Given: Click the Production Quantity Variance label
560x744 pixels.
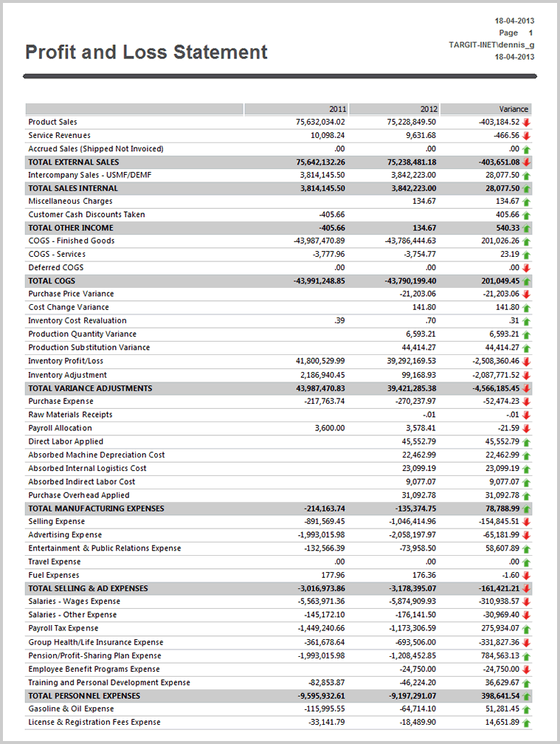Looking at the screenshot, I should tap(82, 334).
